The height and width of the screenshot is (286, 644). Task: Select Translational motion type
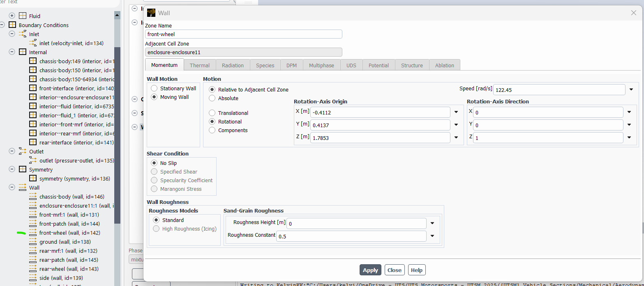[212, 113]
